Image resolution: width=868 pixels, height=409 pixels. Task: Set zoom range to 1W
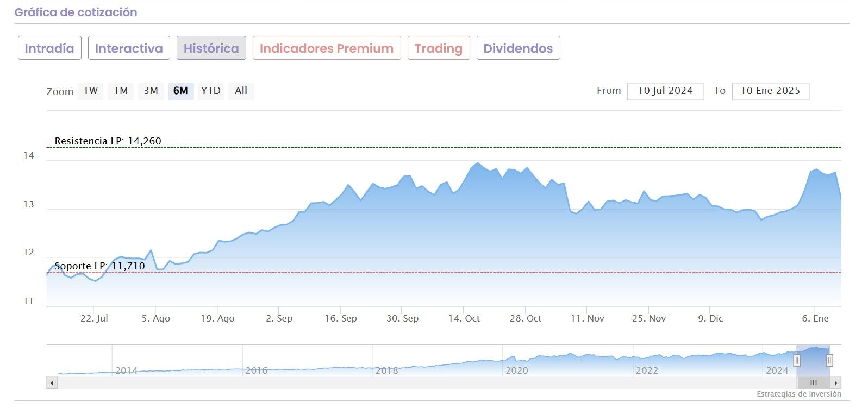(91, 91)
